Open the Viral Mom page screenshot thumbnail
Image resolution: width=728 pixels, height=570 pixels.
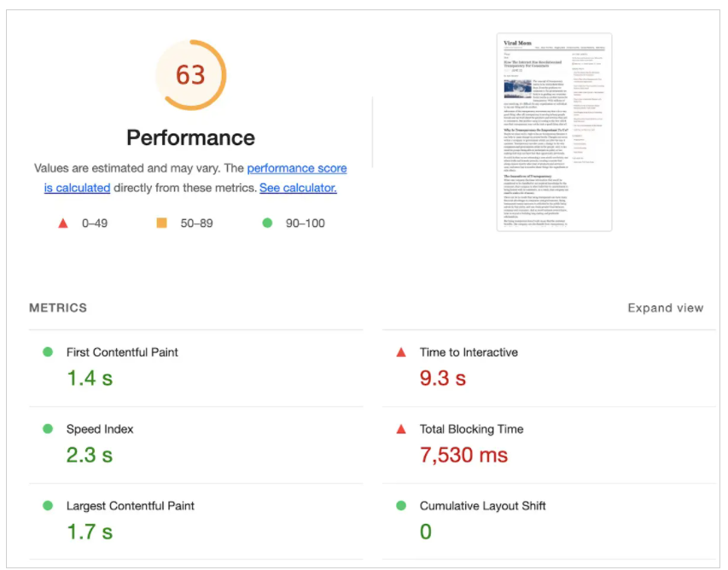pos(554,131)
